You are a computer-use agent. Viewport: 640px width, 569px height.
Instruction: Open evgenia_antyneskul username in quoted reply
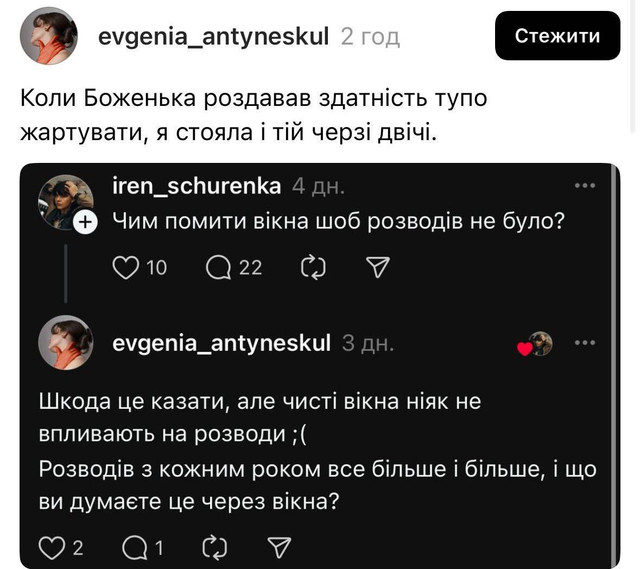[221, 344]
